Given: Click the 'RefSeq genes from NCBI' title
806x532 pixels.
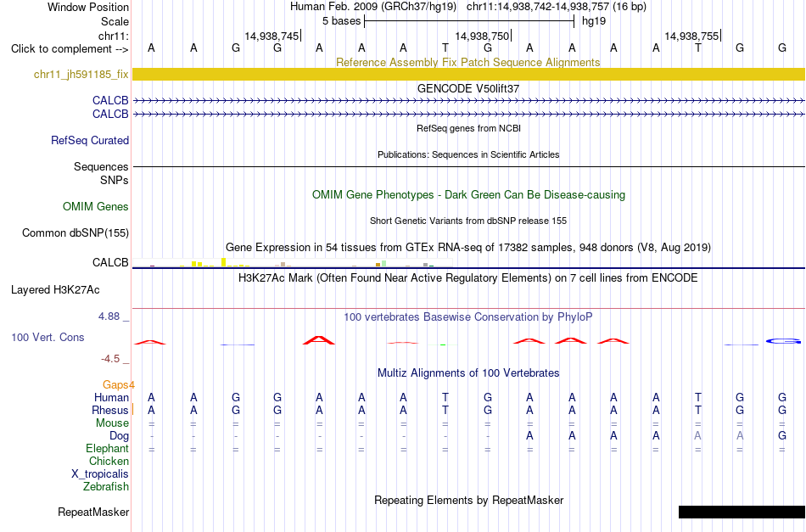Looking at the screenshot, I should pos(469,128).
